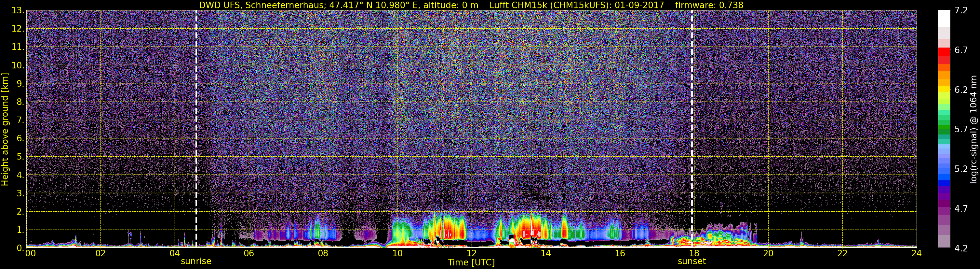Click the height axis tick '1.'

point(20,230)
